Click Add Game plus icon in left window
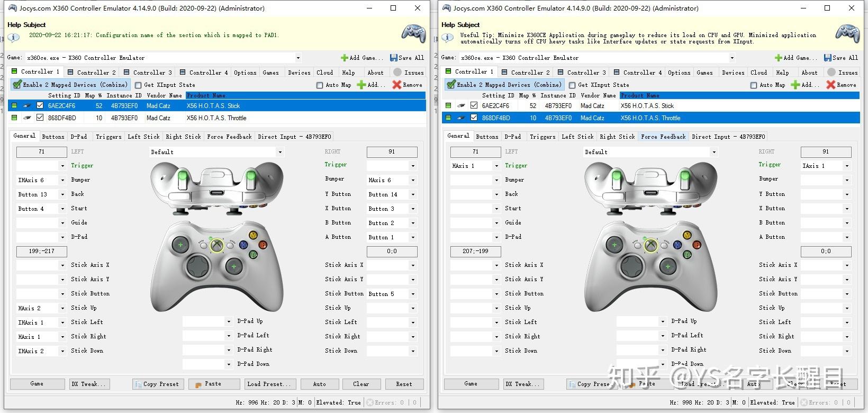The image size is (868, 413). coord(345,58)
